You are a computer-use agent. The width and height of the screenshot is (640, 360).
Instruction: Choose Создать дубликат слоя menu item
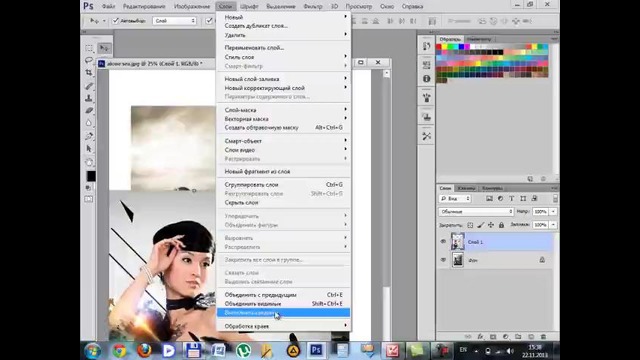coord(284,26)
